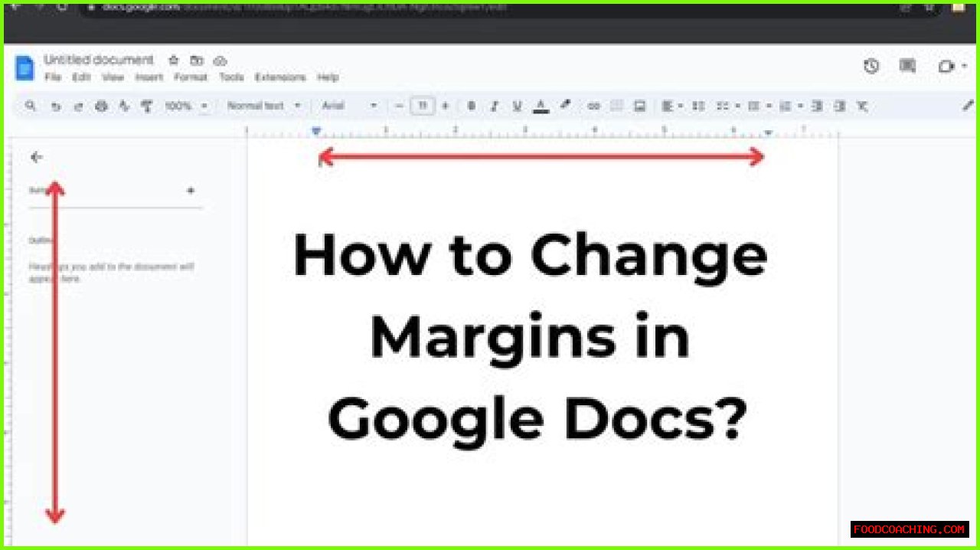This screenshot has height=550, width=980.
Task: Click the decrease indent icon
Action: [817, 106]
